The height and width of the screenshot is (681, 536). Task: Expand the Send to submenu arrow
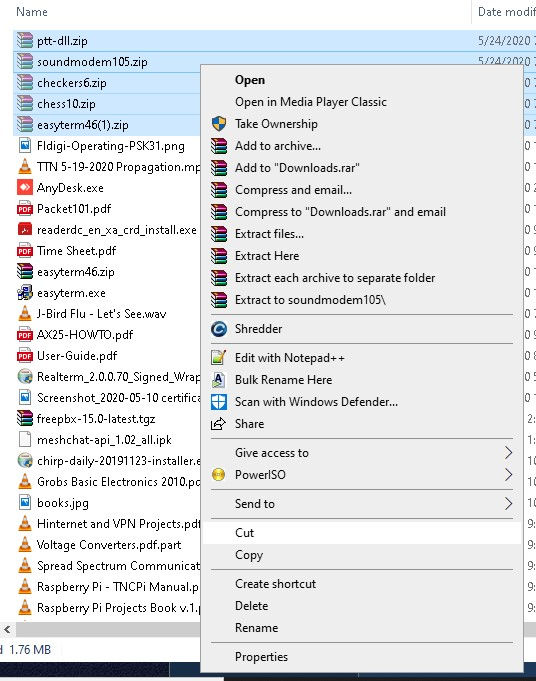(x=508, y=504)
